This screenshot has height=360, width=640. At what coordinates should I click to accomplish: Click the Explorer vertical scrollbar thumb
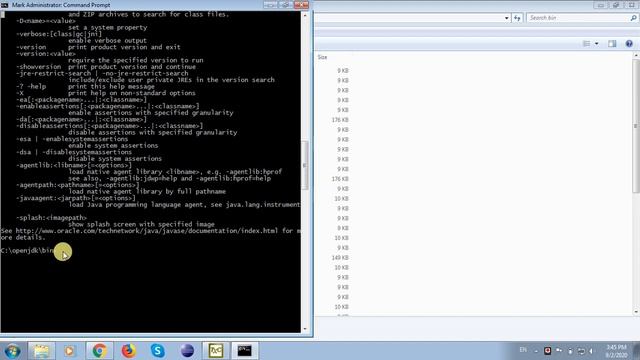(636, 126)
